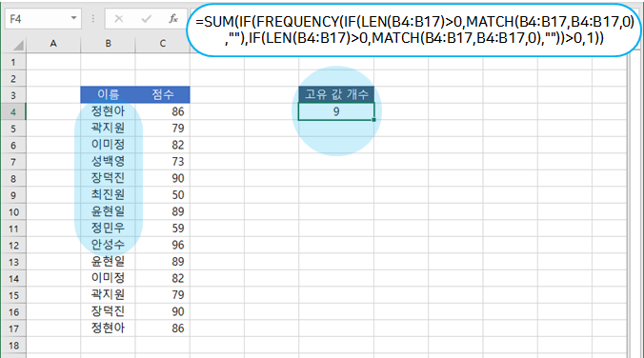
Task: Click the fill handle of cell F4
Action: point(373,120)
